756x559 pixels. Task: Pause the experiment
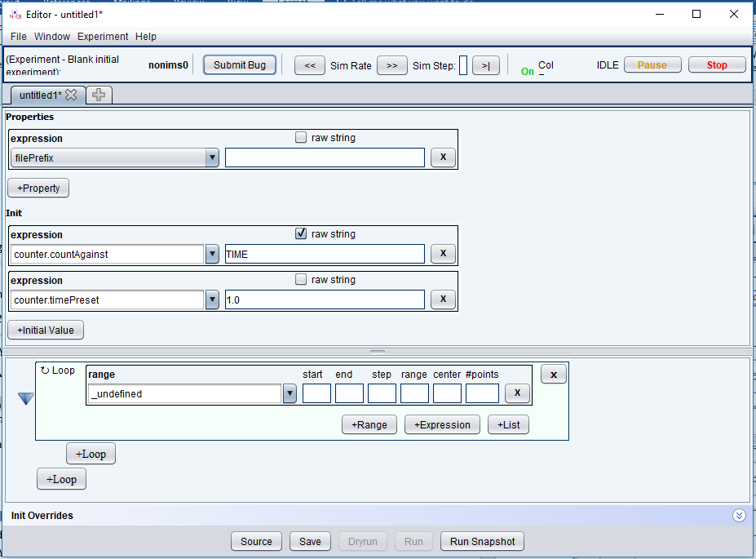click(652, 64)
